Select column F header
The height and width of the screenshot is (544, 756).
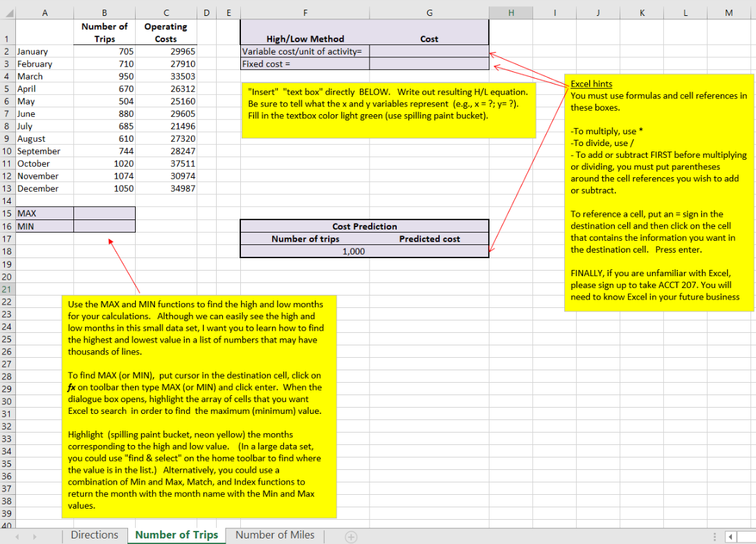305,13
